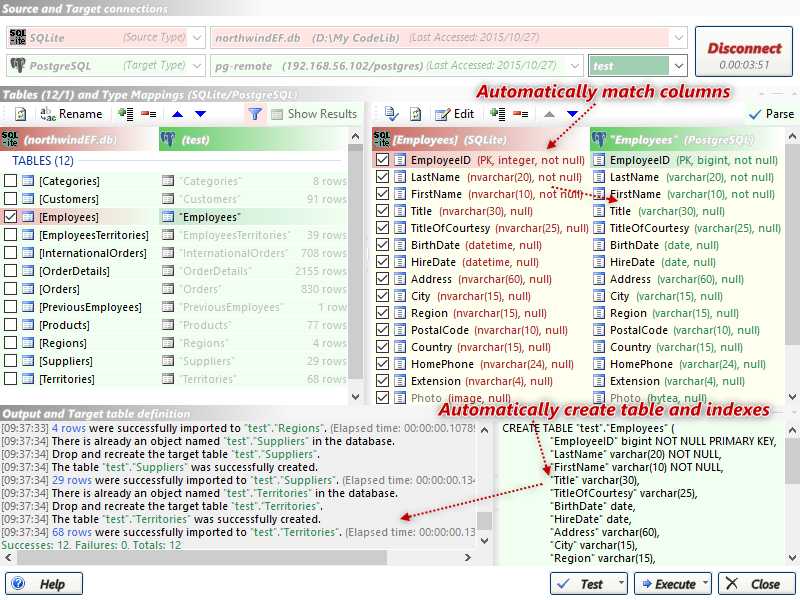
Task: Select the [EmployeesTerritories] table row
Action: pyautogui.click(x=173, y=235)
